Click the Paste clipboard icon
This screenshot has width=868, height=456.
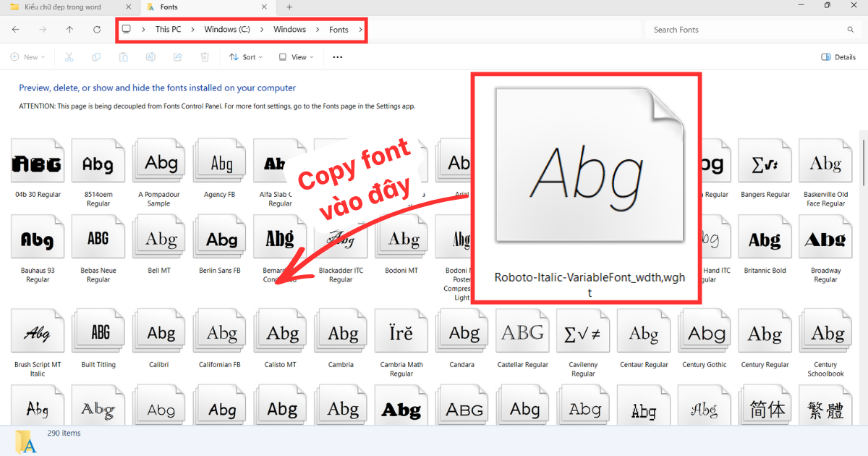(x=124, y=57)
